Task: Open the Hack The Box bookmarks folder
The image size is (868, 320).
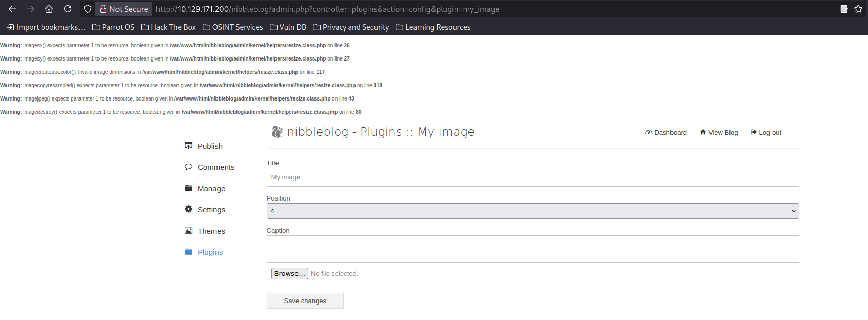Action: (x=168, y=27)
